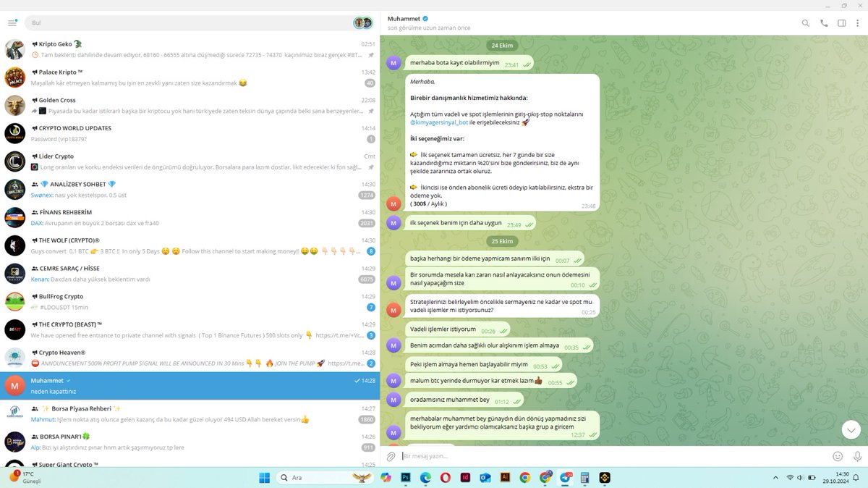The image size is (868, 488).
Task: Open the BullFrog Crypto channel
Action: click(190, 301)
